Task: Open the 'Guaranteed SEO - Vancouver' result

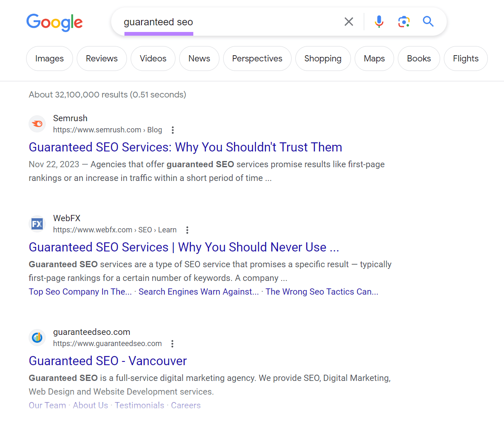Action: pyautogui.click(x=107, y=361)
